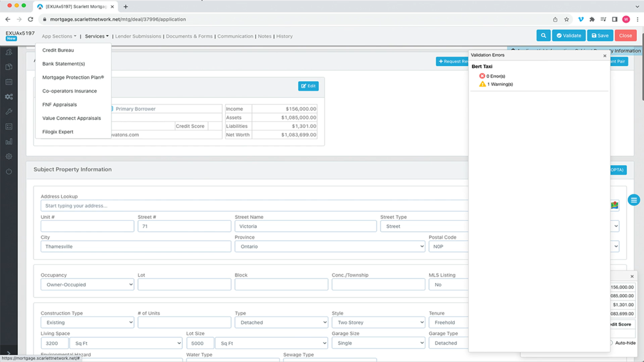Click the users icon in left sidebar

click(9, 52)
